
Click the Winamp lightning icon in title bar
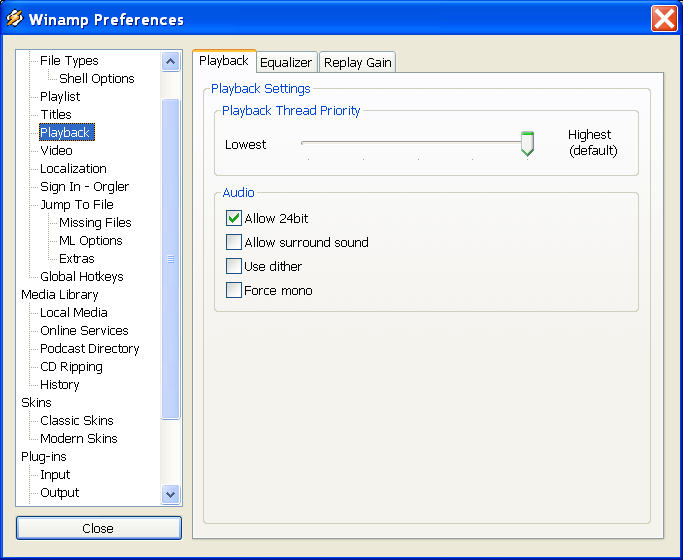(14, 19)
